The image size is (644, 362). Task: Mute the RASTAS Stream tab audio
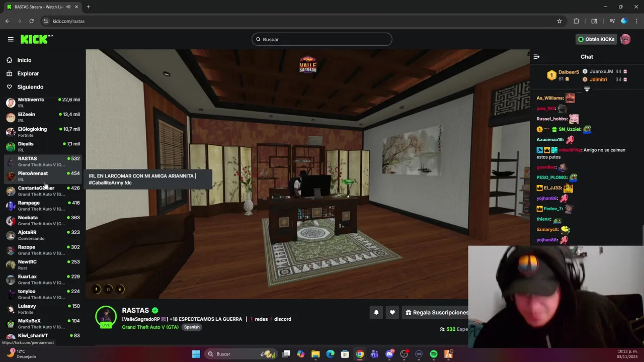tap(68, 7)
